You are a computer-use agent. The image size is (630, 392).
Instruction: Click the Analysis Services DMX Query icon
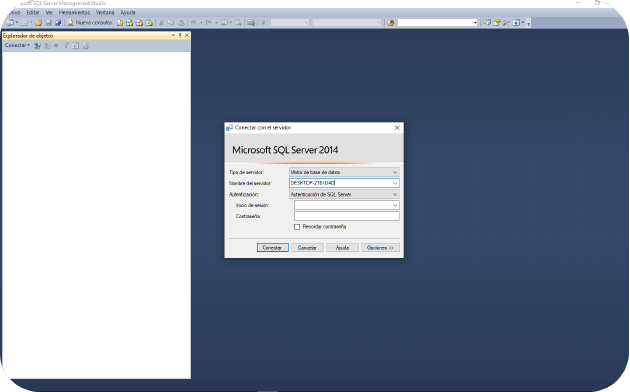(x=139, y=22)
